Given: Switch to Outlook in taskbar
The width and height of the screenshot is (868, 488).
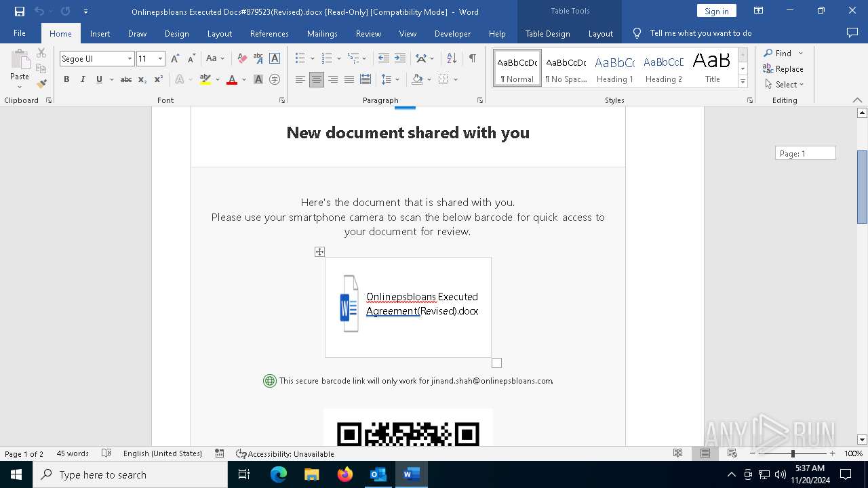Looking at the screenshot, I should click(378, 474).
